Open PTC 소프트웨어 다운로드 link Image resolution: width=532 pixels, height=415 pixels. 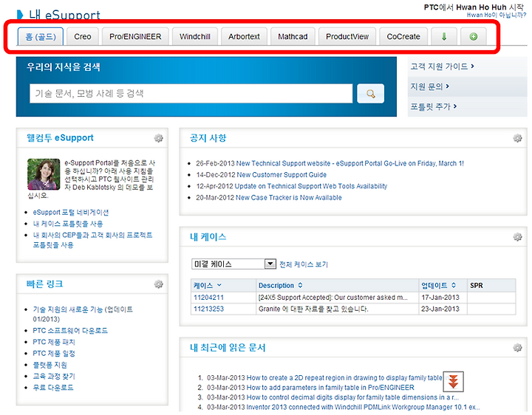click(x=70, y=331)
